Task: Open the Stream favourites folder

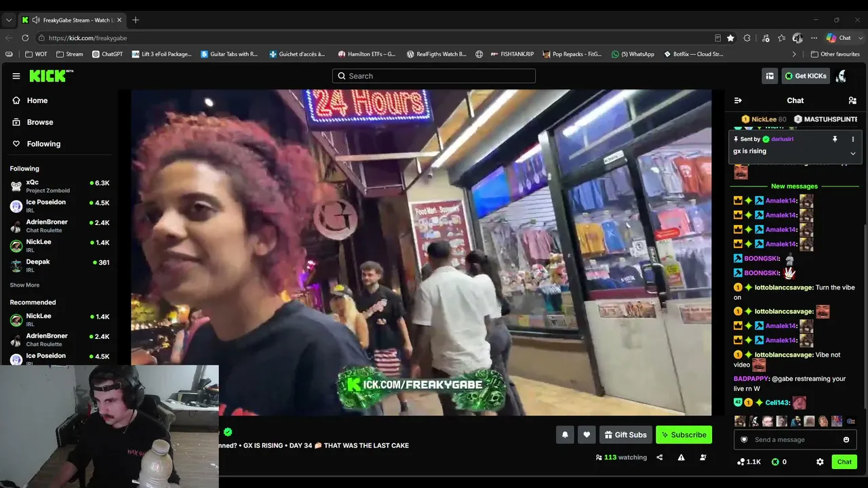Action: point(70,54)
